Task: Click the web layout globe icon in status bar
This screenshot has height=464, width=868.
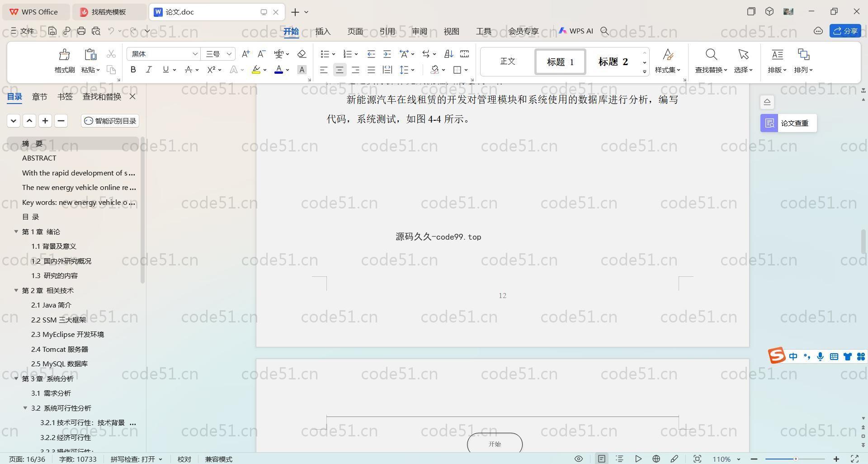Action: coord(656,459)
